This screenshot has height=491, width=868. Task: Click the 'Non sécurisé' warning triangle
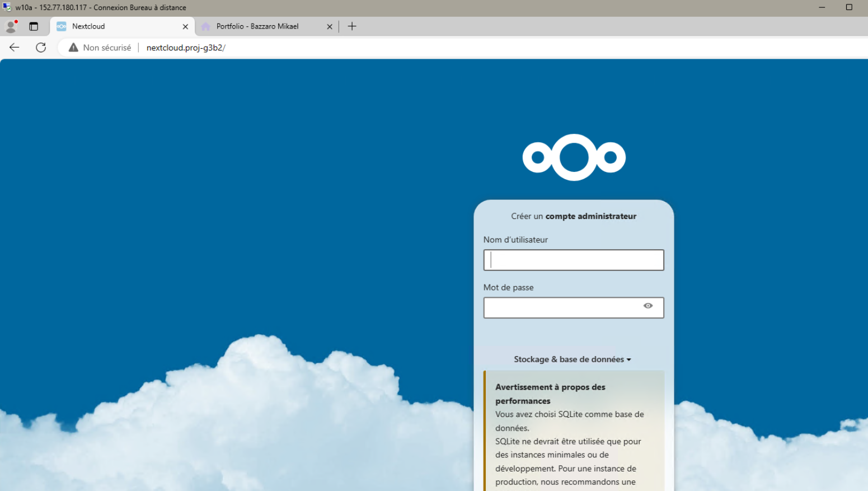point(73,48)
